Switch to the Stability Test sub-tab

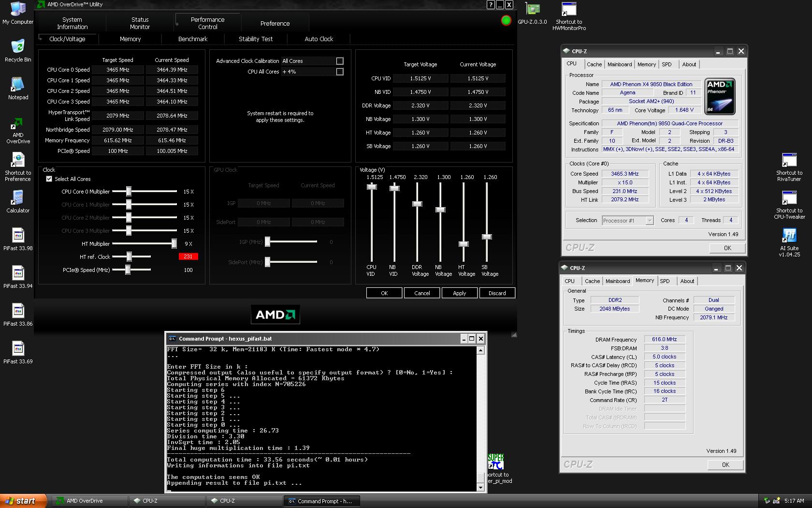pyautogui.click(x=256, y=39)
